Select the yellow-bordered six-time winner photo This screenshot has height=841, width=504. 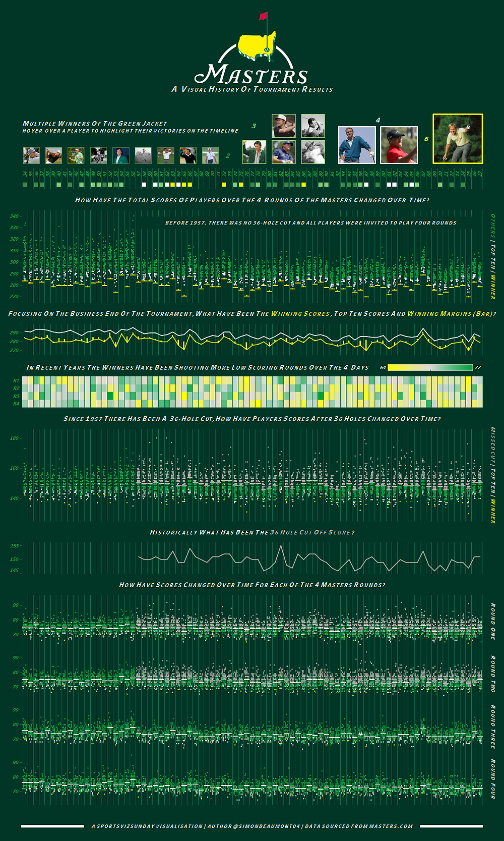point(458,139)
